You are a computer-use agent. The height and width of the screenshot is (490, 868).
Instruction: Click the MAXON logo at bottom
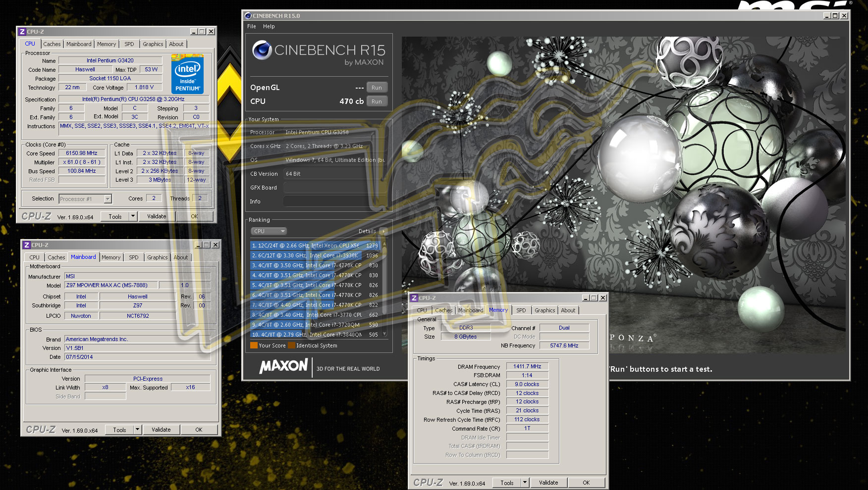point(284,366)
